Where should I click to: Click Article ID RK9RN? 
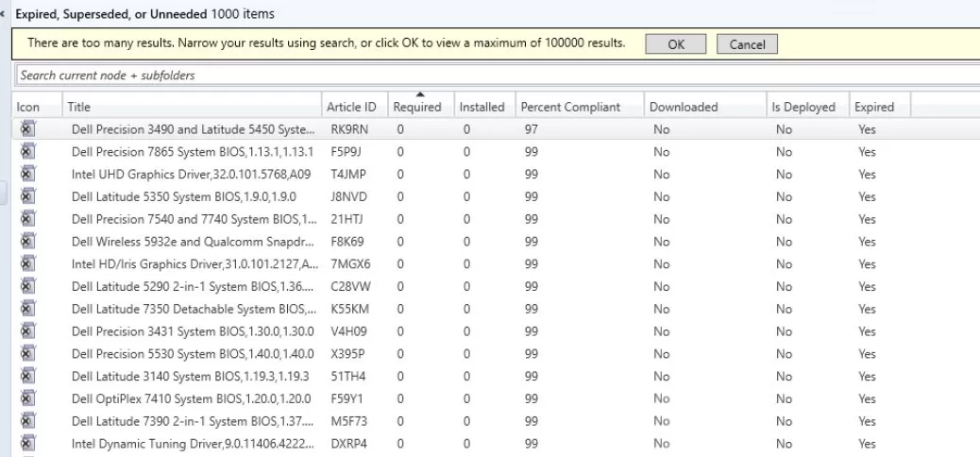click(349, 129)
